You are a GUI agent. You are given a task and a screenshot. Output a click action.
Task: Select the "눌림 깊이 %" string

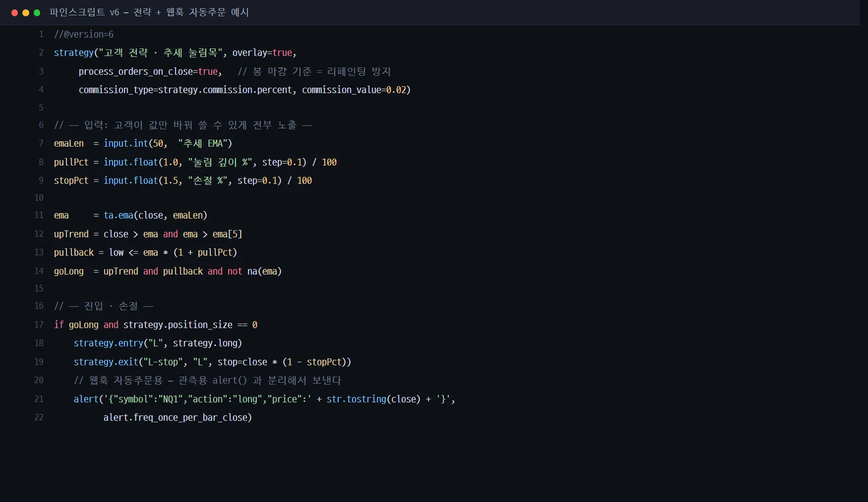(220, 162)
